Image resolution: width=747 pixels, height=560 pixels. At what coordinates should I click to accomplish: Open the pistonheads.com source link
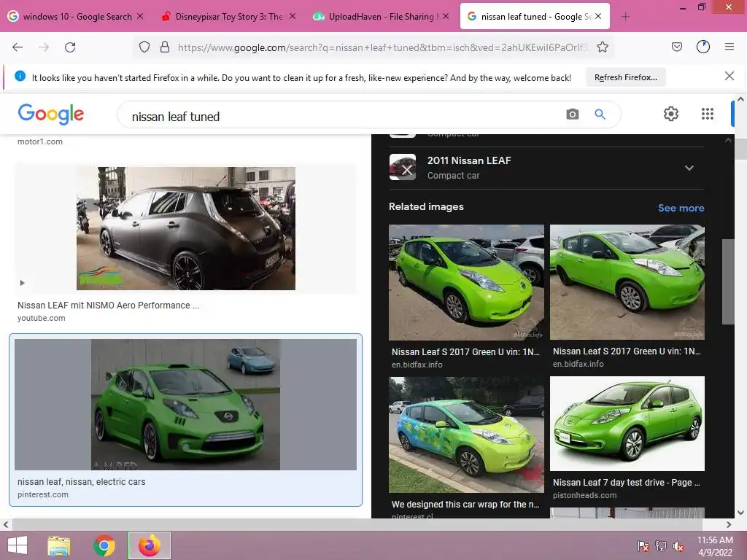tap(584, 495)
